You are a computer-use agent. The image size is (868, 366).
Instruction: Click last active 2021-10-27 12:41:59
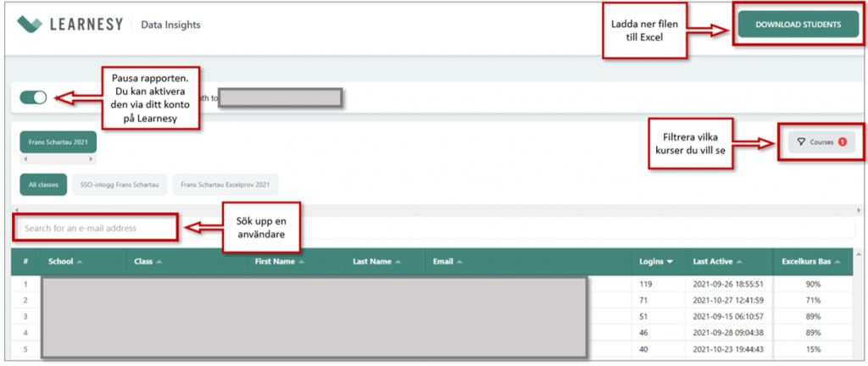click(728, 300)
